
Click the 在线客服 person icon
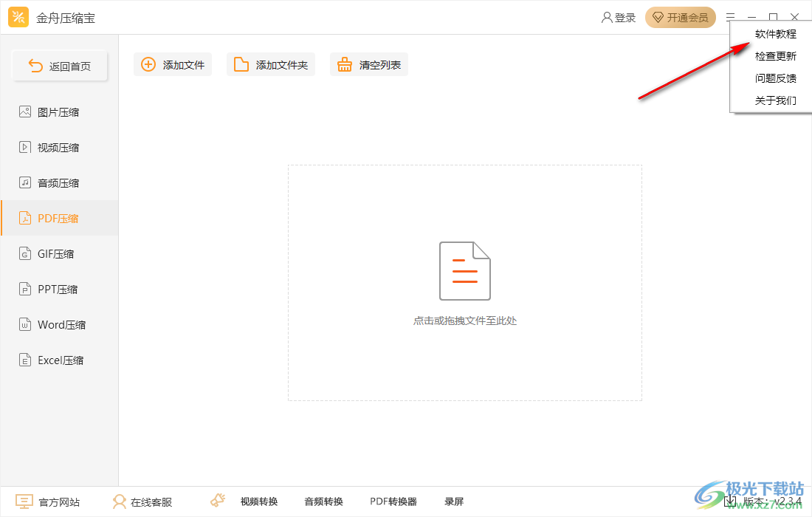[119, 501]
